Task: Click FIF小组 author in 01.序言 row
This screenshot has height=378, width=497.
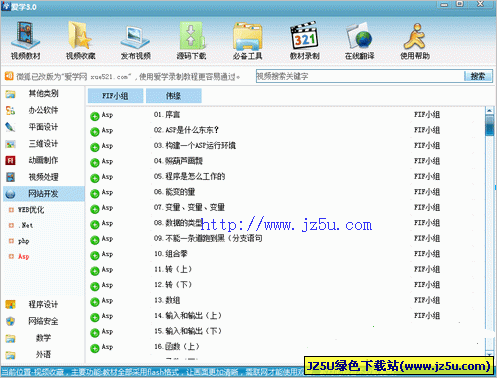Action: coord(427,115)
